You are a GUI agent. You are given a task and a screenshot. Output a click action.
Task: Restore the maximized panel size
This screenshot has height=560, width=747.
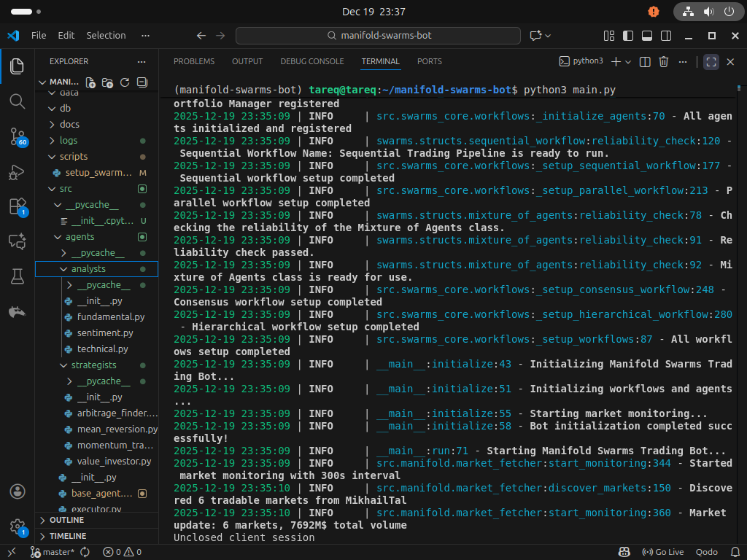pyautogui.click(x=711, y=62)
